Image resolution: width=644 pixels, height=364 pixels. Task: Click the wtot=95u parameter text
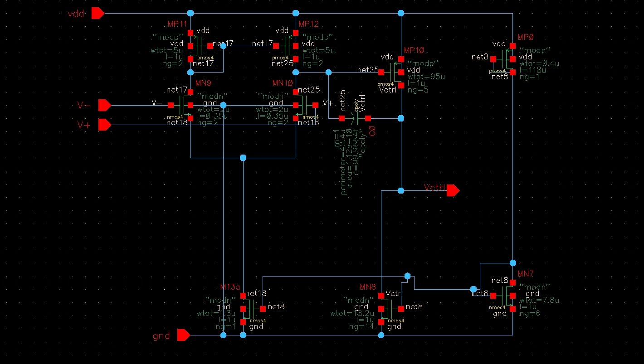click(426, 77)
